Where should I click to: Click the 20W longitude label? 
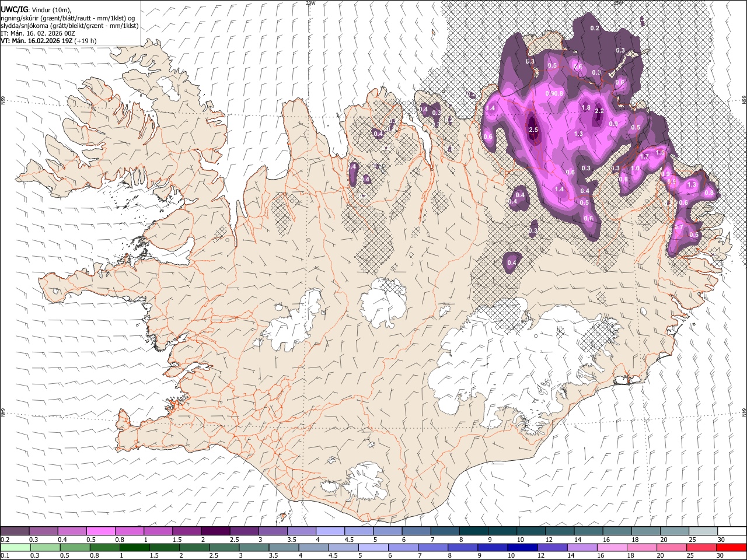[310, 3]
